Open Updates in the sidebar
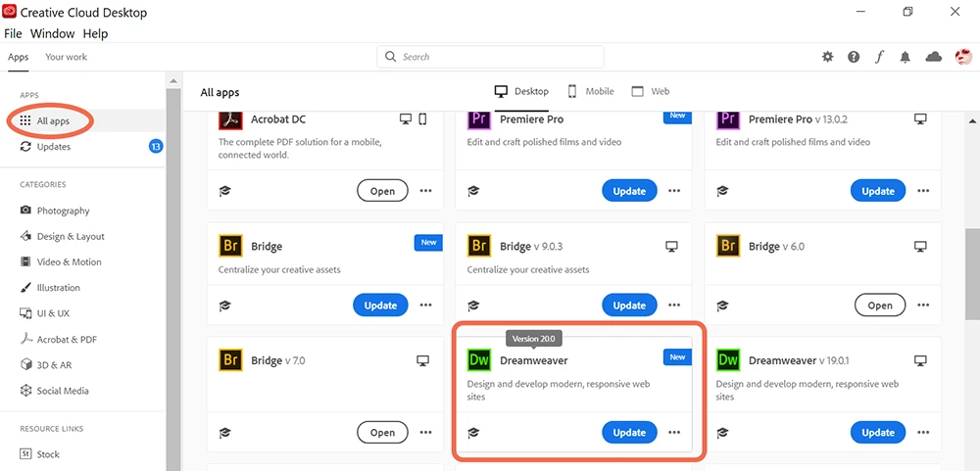The width and height of the screenshot is (980, 471). click(x=82, y=147)
